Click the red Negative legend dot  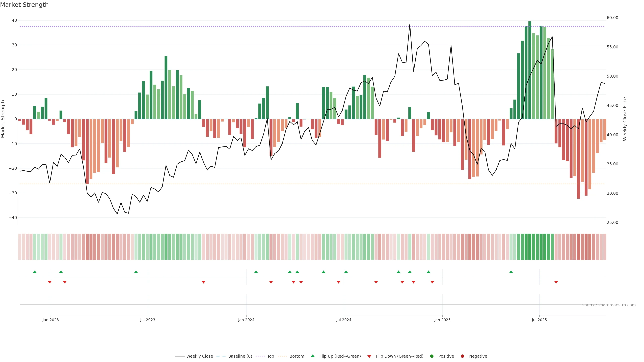[x=462, y=356]
